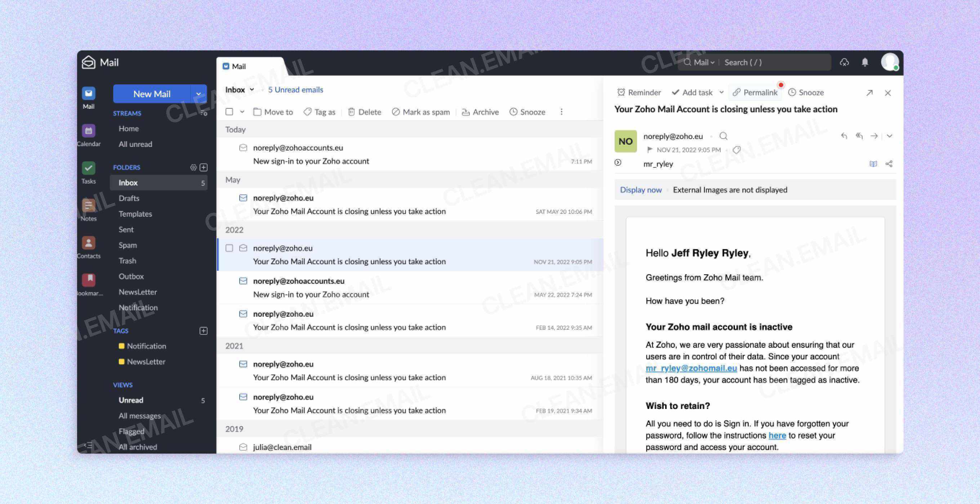Expand the Inbox folder dropdown

(x=252, y=90)
